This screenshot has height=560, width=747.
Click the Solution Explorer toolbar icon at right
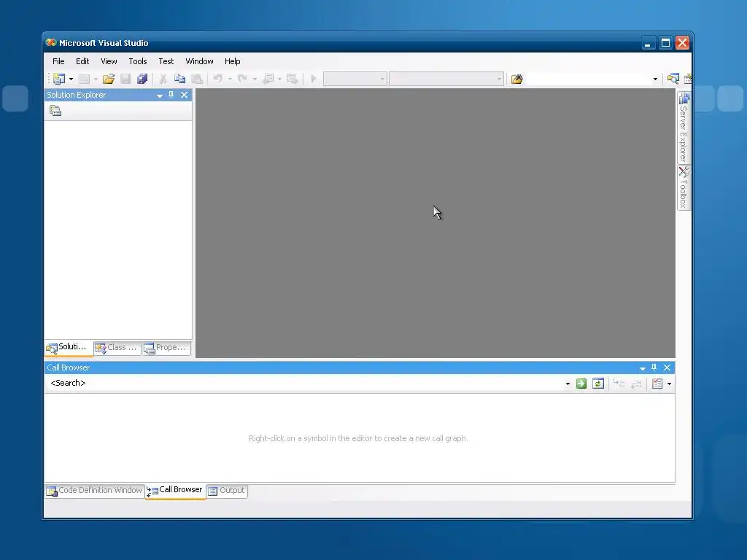coord(673,79)
